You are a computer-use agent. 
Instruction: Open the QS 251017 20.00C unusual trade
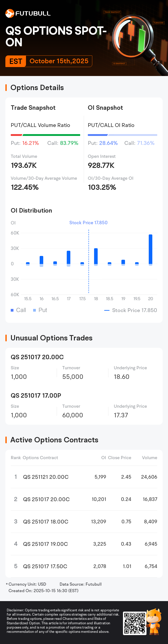[x=37, y=357]
